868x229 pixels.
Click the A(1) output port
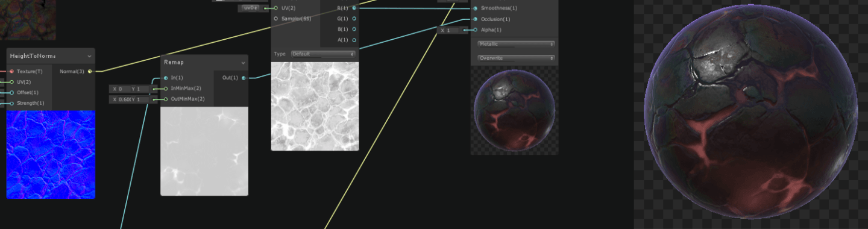tap(354, 40)
